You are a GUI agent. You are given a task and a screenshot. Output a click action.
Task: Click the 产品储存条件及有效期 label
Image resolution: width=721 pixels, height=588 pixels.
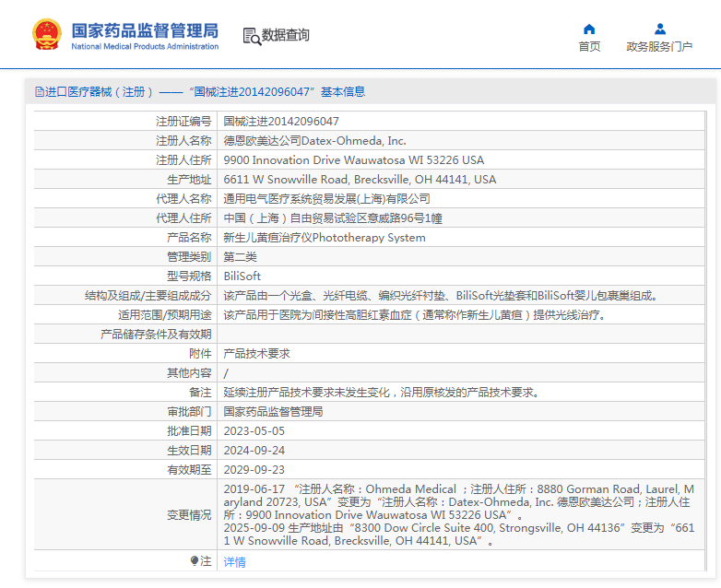(x=156, y=334)
